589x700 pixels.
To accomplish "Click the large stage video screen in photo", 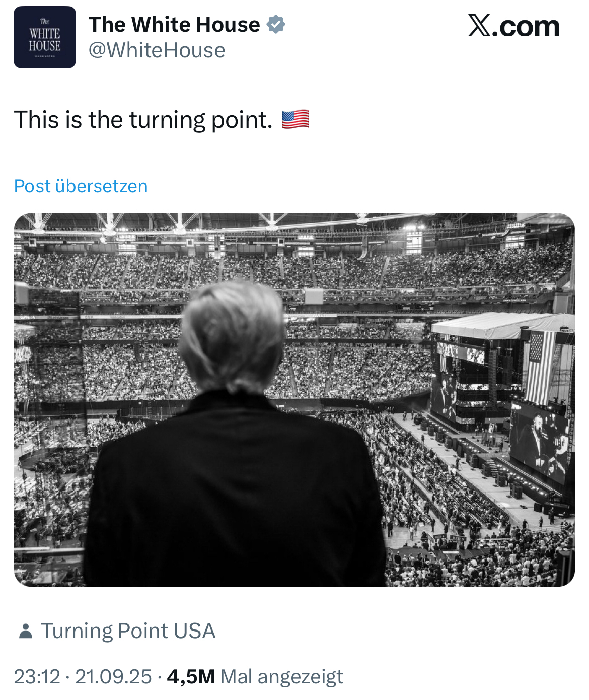I will point(539,443).
